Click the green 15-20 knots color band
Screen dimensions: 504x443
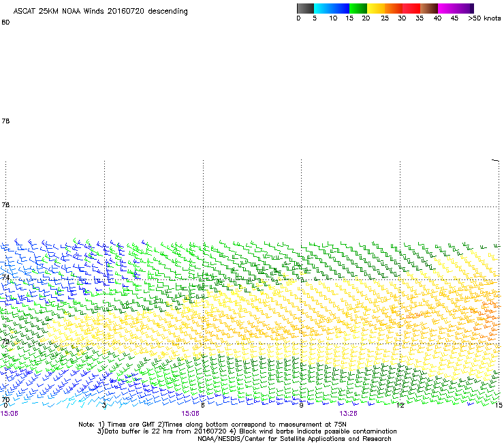tap(358, 8)
